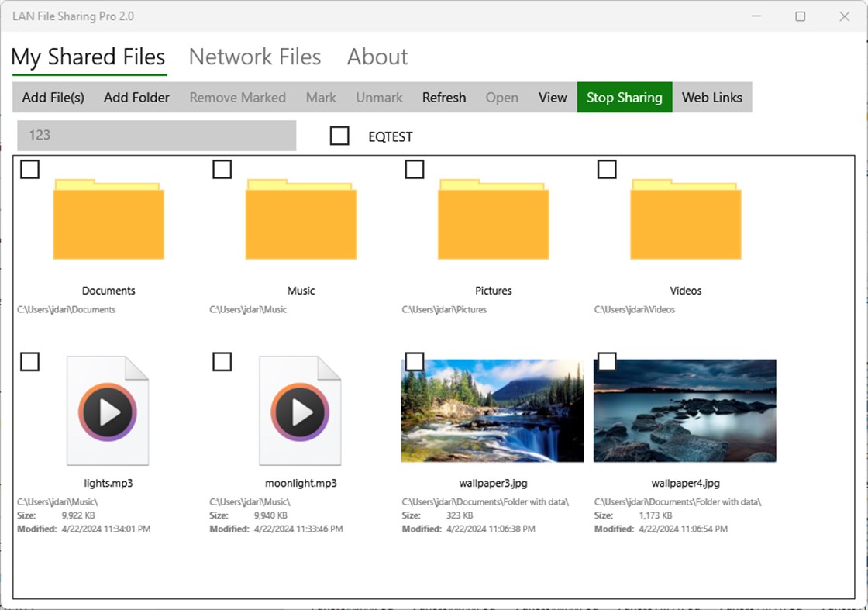
Task: Mark the lights.mp3 checkbox
Action: 29,362
